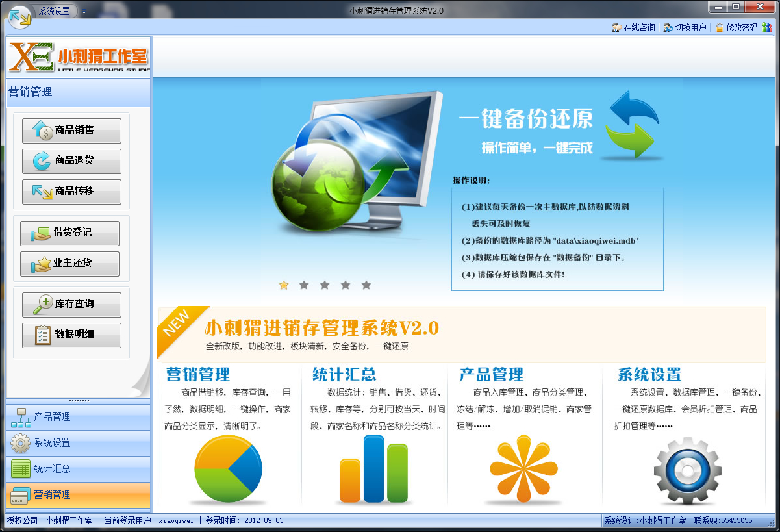The image size is (780, 532).
Task: Click the 商品销售 button
Action: point(71,131)
